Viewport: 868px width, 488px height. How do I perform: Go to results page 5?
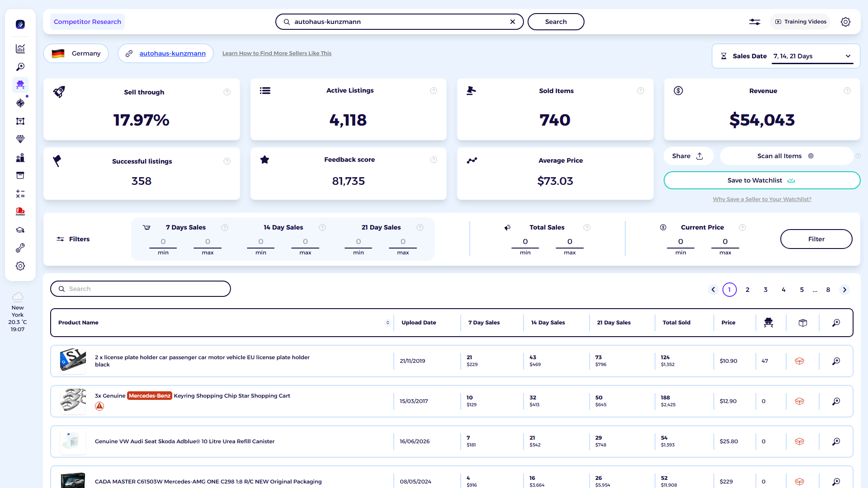click(x=802, y=290)
